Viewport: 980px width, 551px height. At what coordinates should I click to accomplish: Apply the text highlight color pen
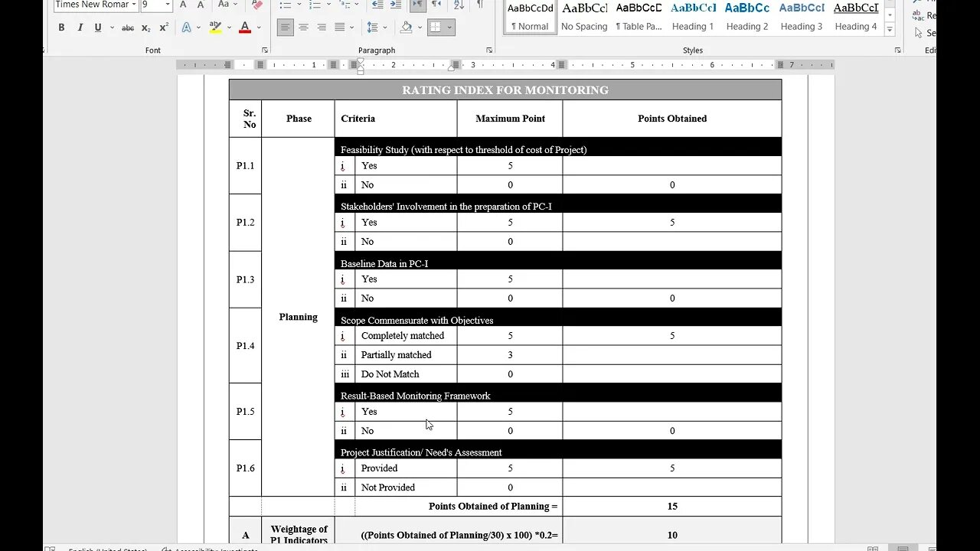pos(215,28)
